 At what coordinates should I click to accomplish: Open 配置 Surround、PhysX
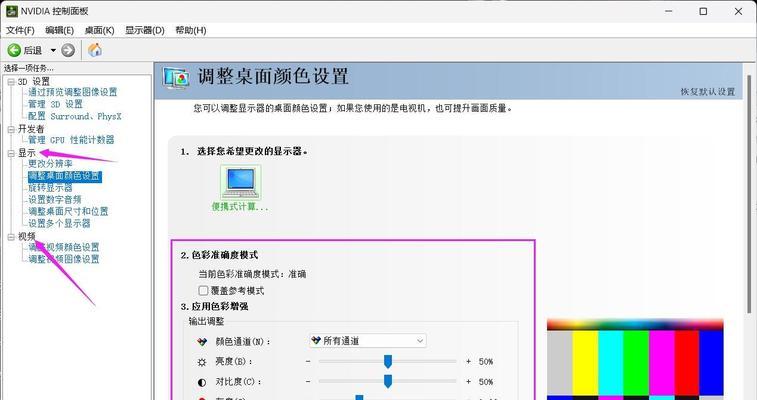coord(75,116)
